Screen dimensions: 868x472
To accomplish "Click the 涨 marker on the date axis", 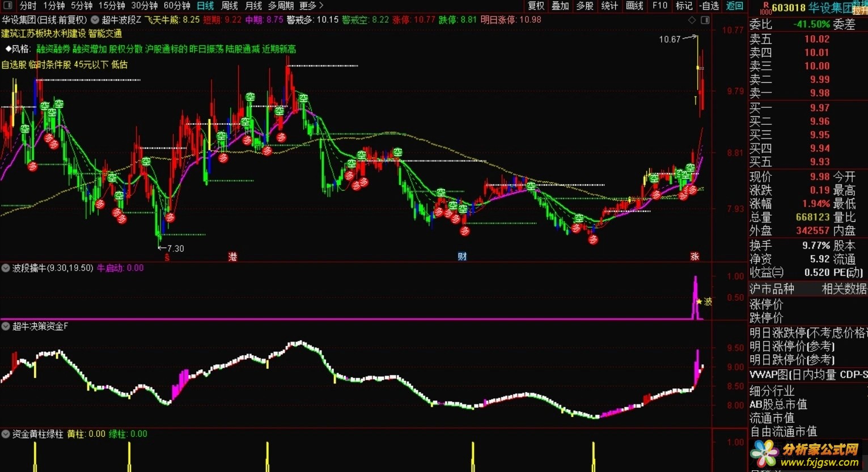I will point(695,257).
